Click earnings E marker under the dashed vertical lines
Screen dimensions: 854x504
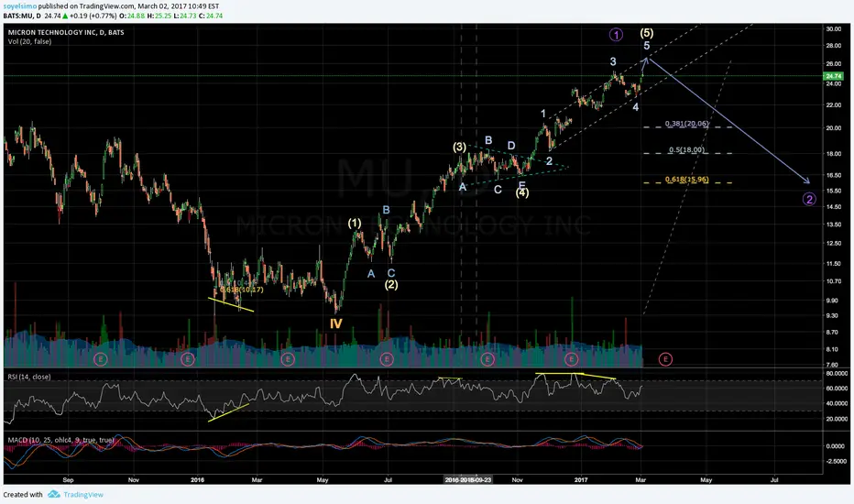[487, 359]
